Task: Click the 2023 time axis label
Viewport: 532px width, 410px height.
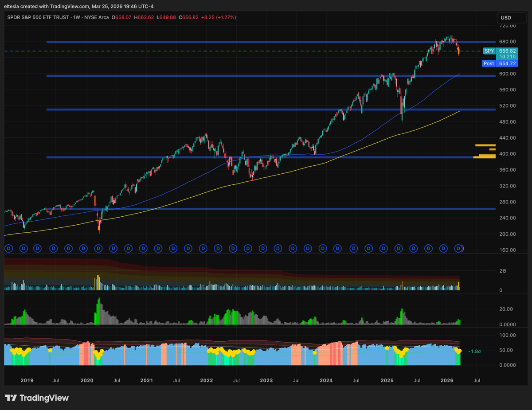Action: coord(266,380)
